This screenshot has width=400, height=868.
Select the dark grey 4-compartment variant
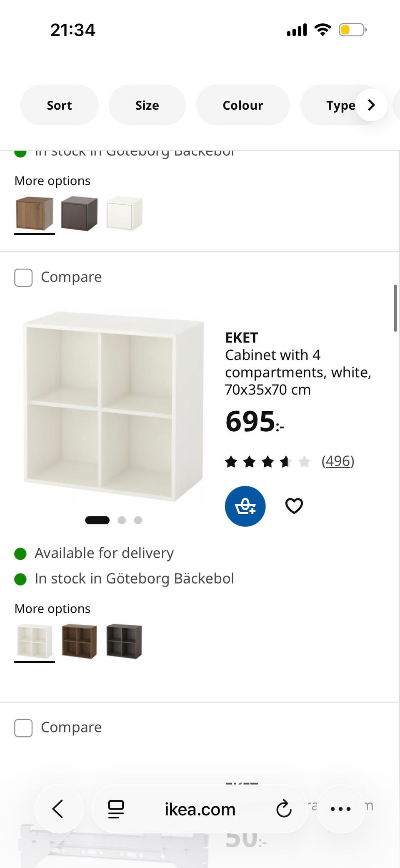click(124, 641)
